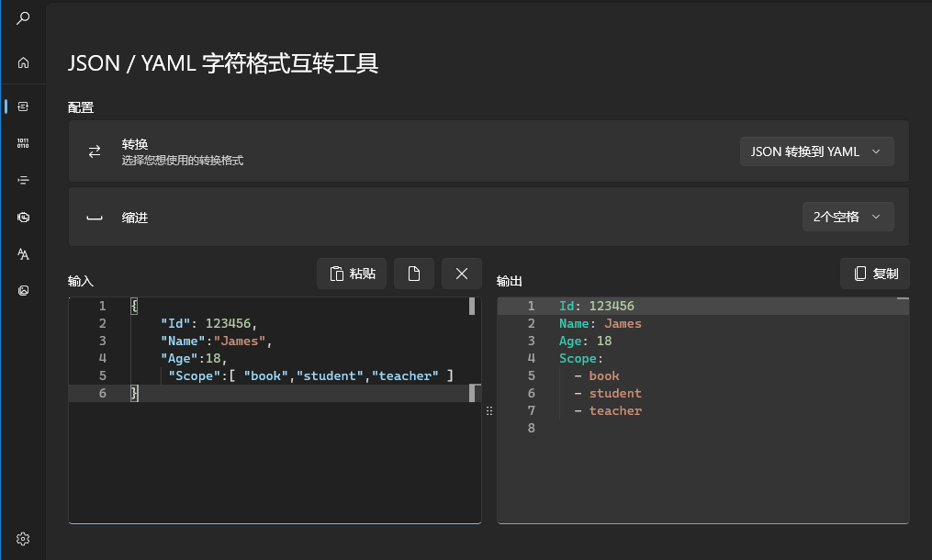The image size is (932, 560).
Task: Click output line Name: James
Action: point(601,323)
